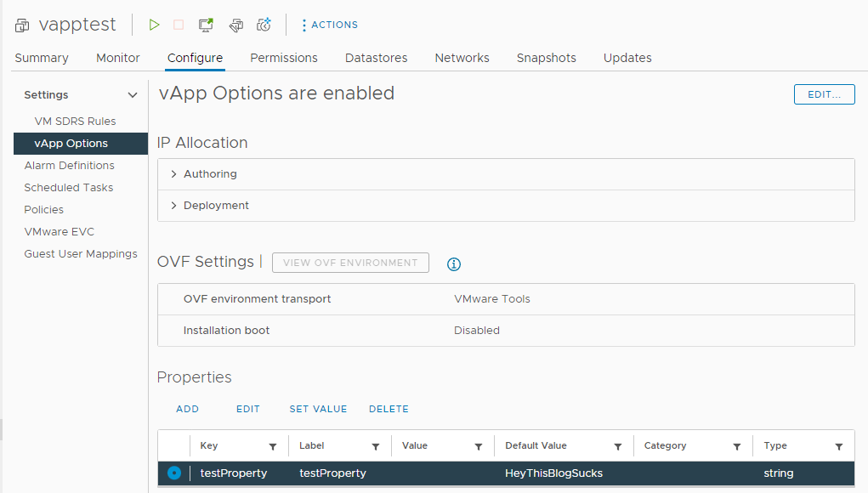Image resolution: width=868 pixels, height=493 pixels.
Task: Click the OVF Settings info icon
Action: tap(454, 264)
